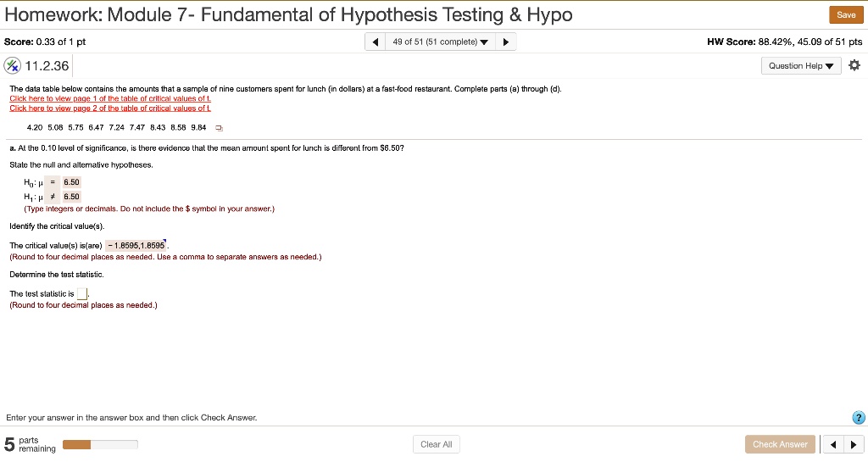Open the data table copy icon
The width and height of the screenshot is (868, 462).
219,128
